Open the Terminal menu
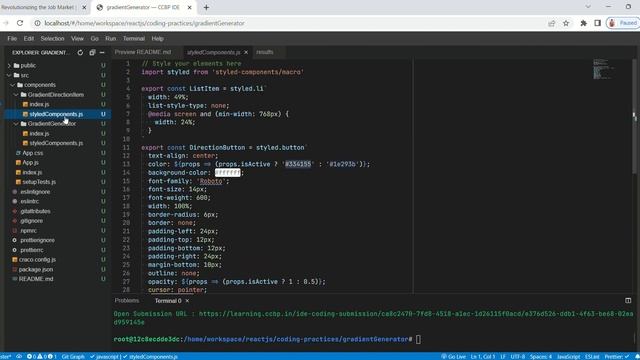This screenshot has width=640, height=360. [134, 39]
